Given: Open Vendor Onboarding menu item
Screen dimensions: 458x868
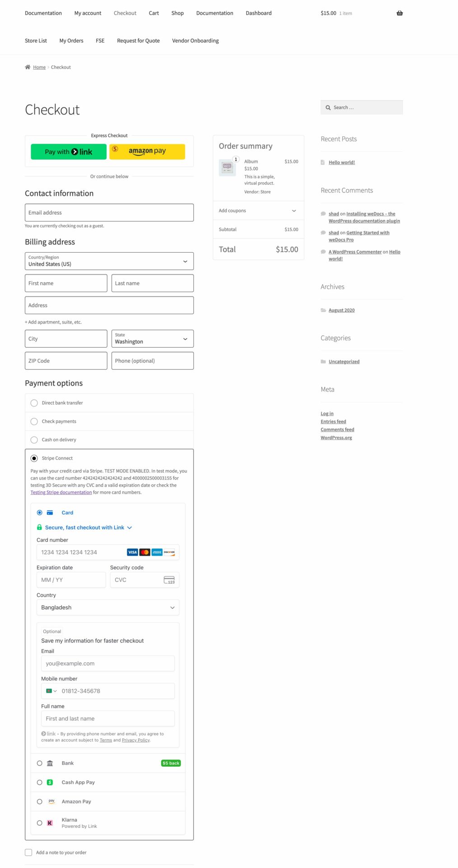Looking at the screenshot, I should (195, 41).
